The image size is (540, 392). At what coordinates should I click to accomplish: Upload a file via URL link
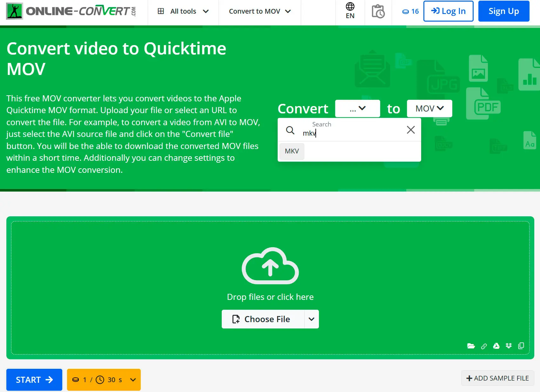(484, 346)
